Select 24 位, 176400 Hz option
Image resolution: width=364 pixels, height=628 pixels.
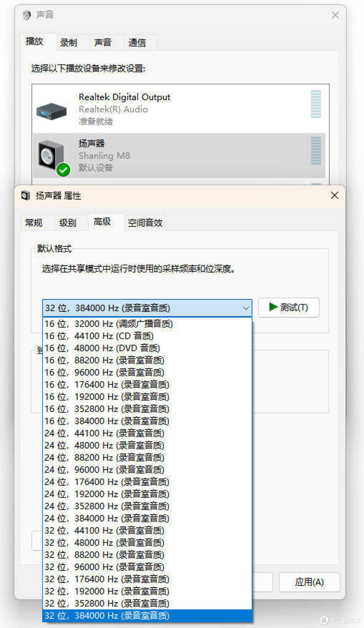pos(147,482)
